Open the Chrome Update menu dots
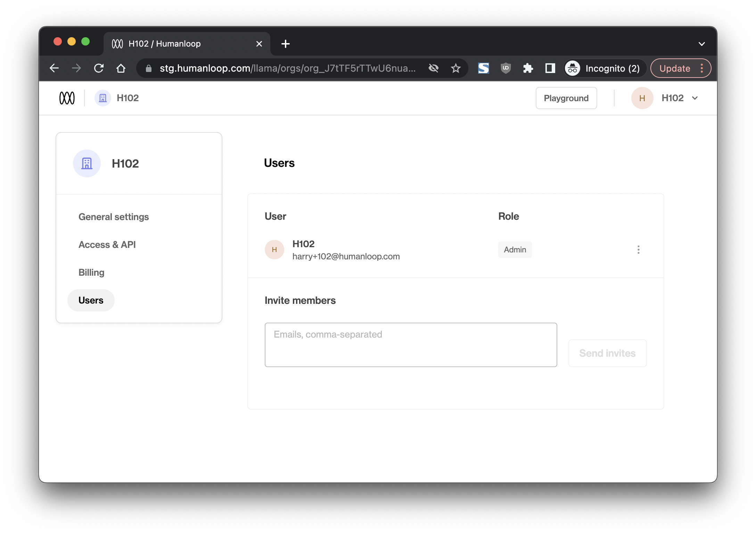This screenshot has height=534, width=756. 702,68
